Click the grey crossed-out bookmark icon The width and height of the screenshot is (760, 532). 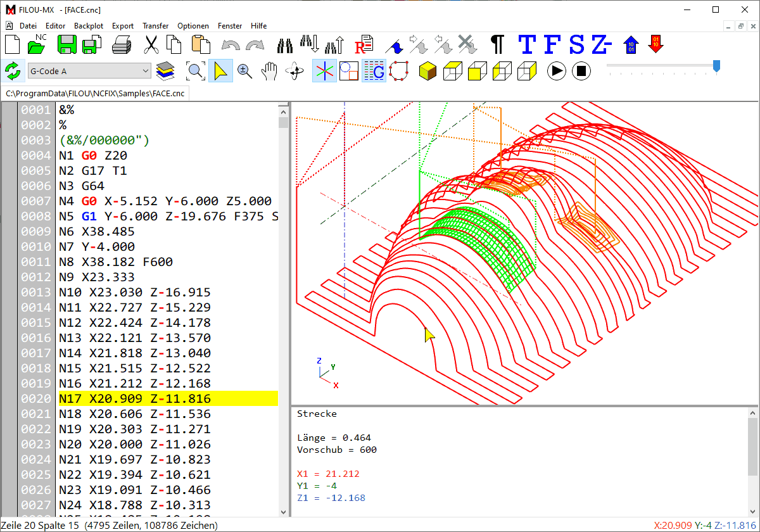click(467, 44)
